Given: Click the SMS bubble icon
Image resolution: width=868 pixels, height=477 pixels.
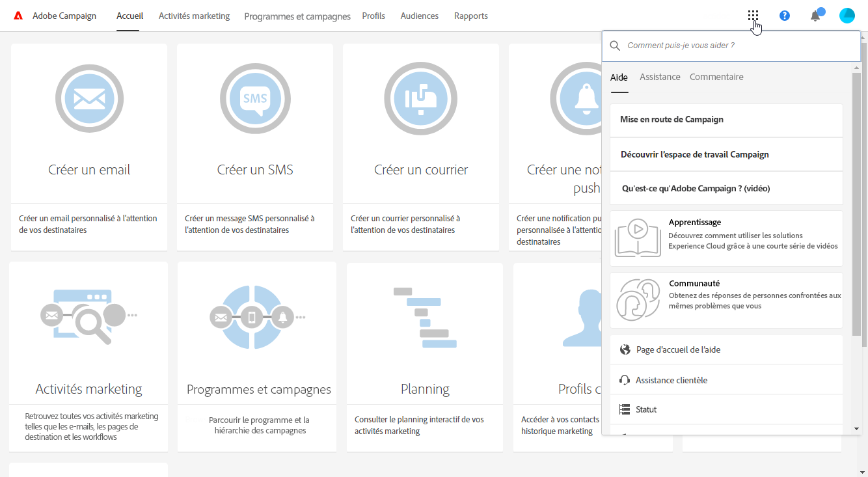Looking at the screenshot, I should [255, 99].
